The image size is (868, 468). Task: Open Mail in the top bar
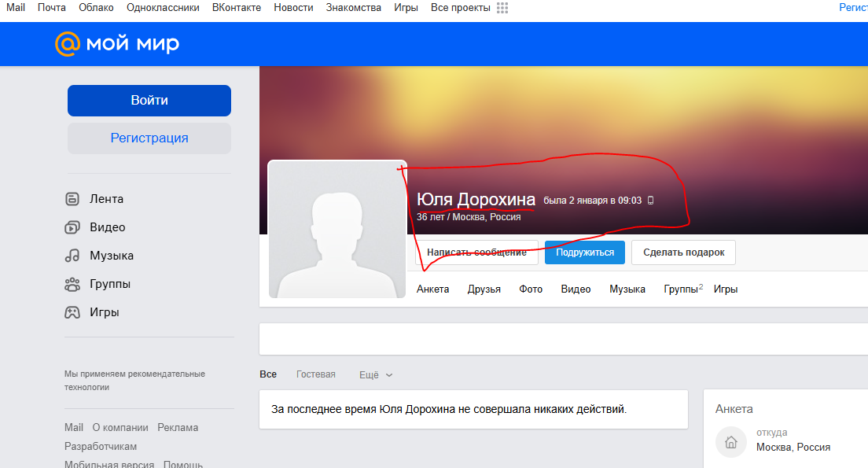16,8
